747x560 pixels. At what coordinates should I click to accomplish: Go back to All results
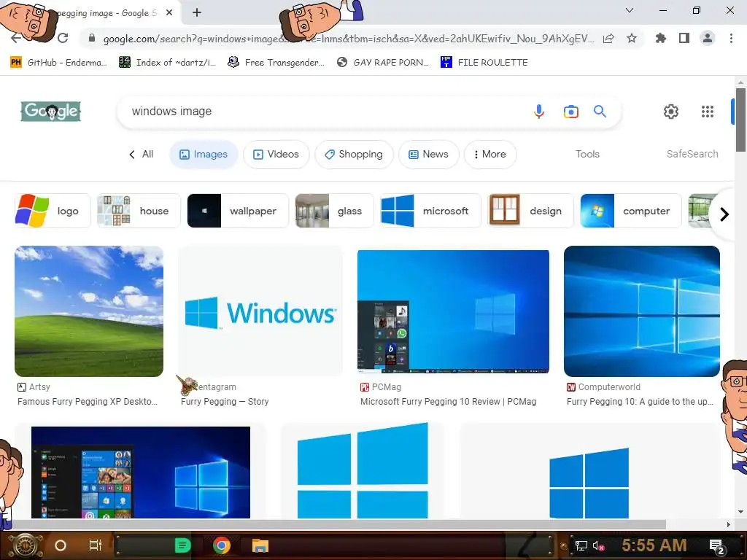tap(142, 155)
